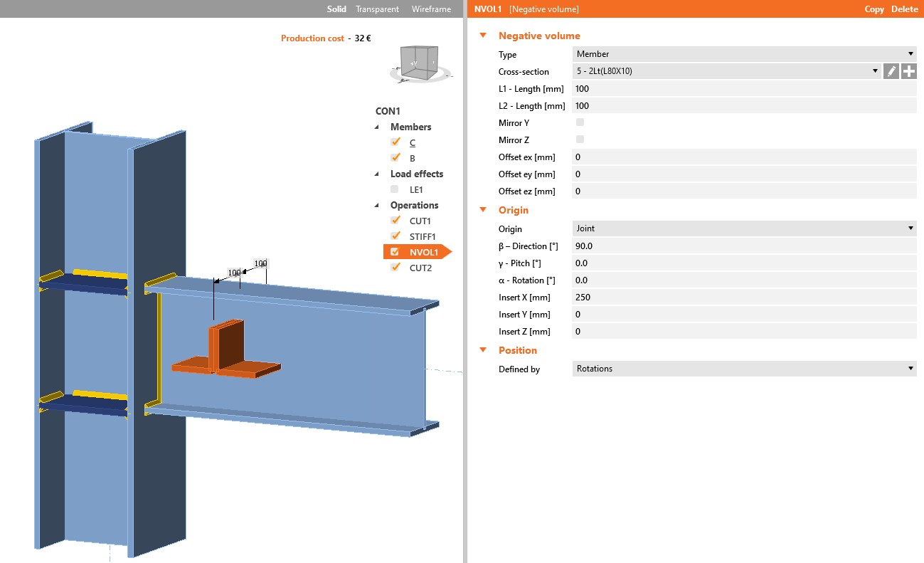Viewport: 924px width, 563px height.
Task: Toggle visibility checkbox for member B
Action: click(395, 157)
